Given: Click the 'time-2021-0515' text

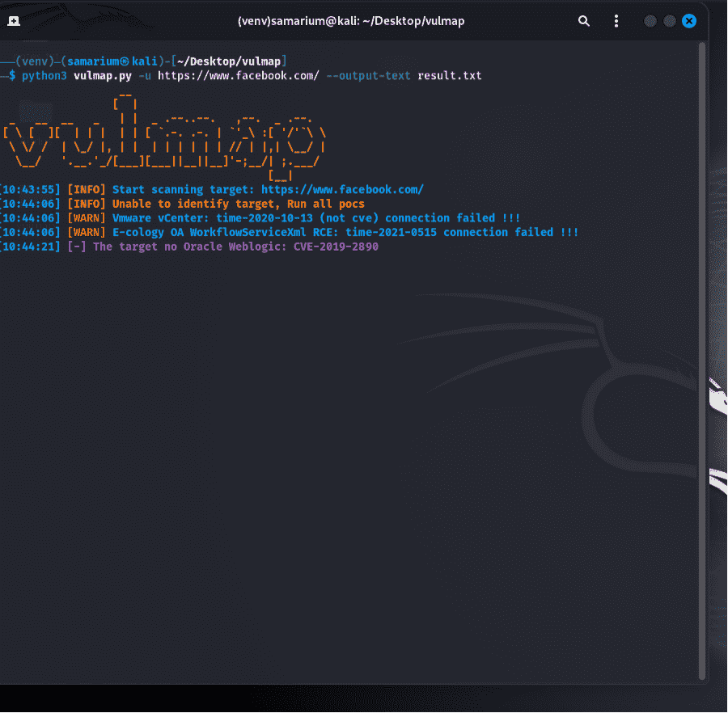Looking at the screenshot, I should click(391, 232).
